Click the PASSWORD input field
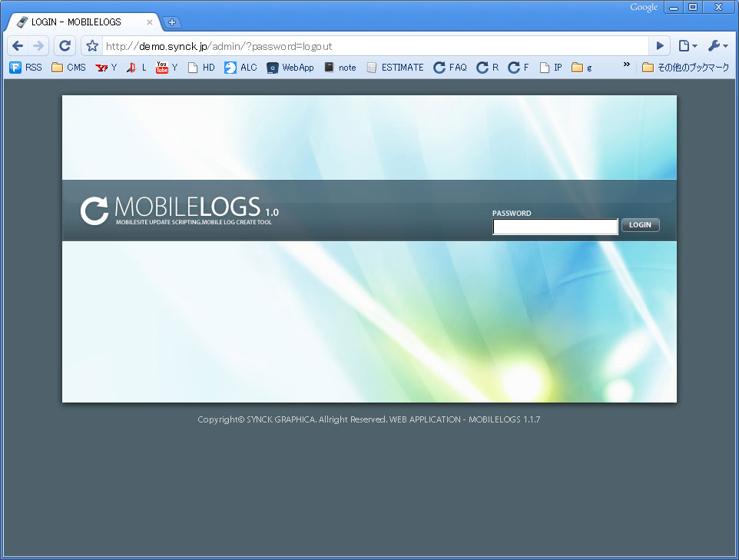The height and width of the screenshot is (560, 739). [555, 227]
